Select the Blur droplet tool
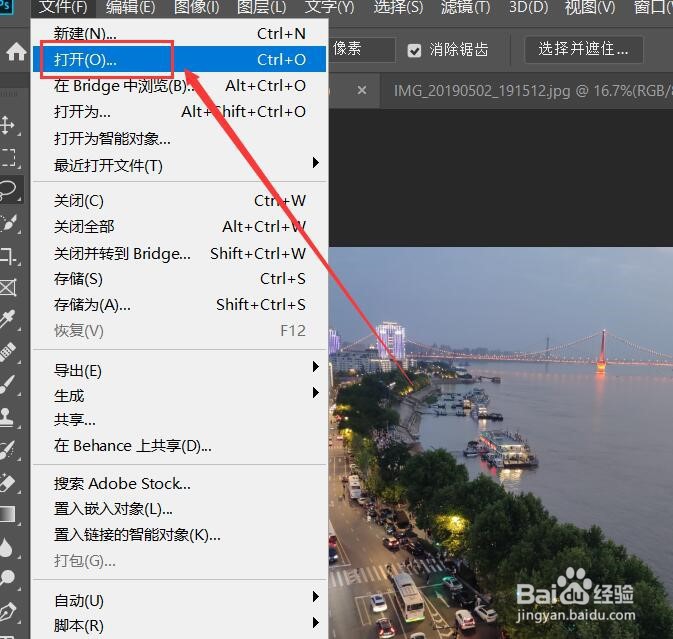This screenshot has width=673, height=639. click(7, 547)
